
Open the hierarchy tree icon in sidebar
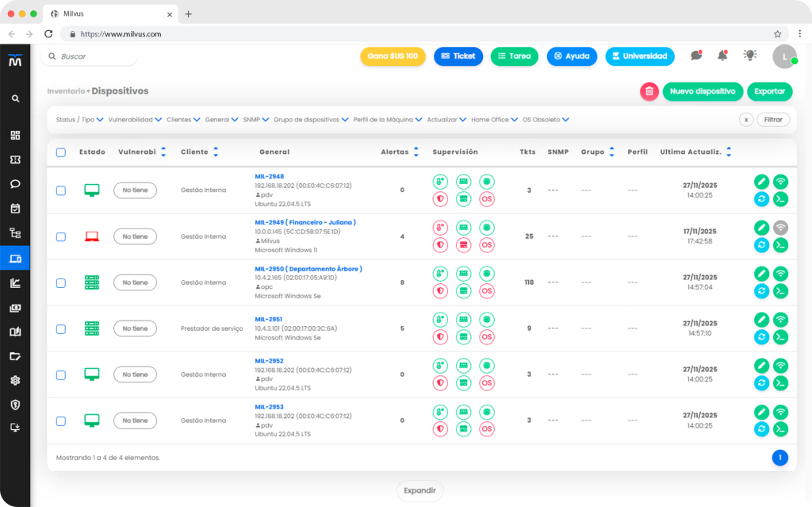pyautogui.click(x=16, y=233)
